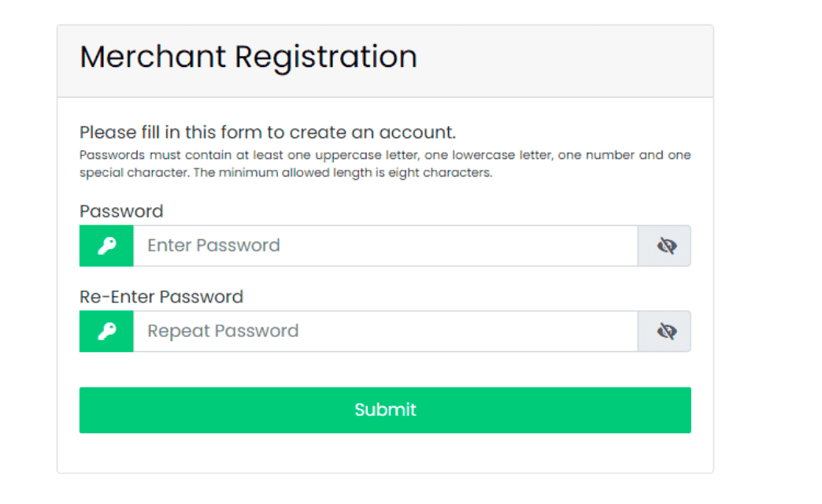Click the key icon beside Repeat Password
822x504 pixels.
point(106,332)
